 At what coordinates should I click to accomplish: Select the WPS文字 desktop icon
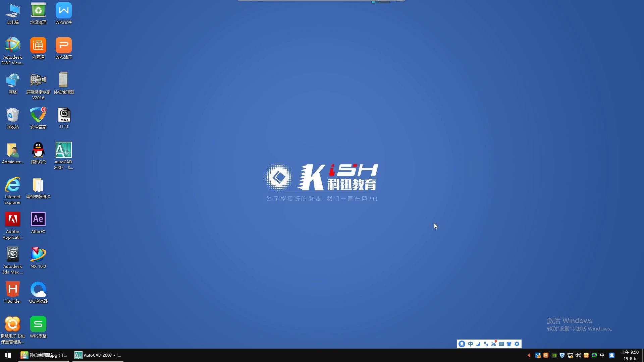click(64, 14)
